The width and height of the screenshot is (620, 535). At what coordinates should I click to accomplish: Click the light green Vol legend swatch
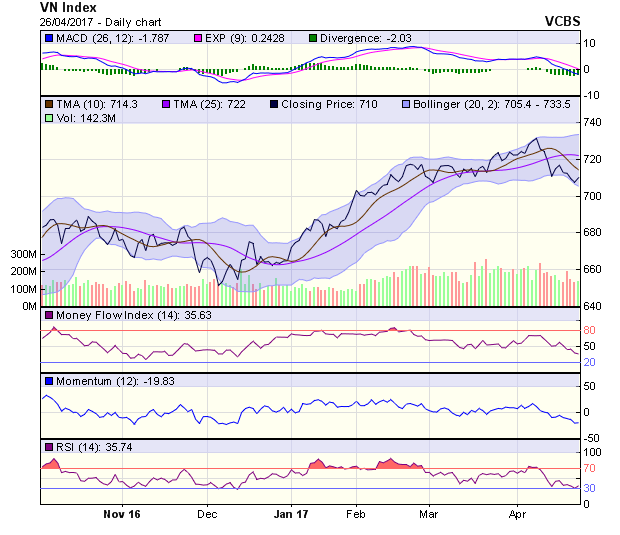point(49,118)
